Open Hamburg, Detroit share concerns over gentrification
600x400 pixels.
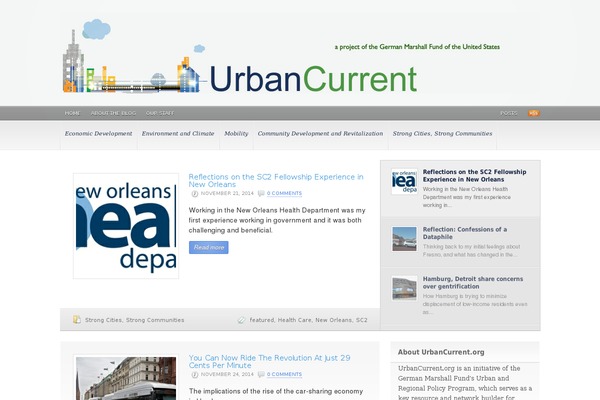tap(473, 282)
